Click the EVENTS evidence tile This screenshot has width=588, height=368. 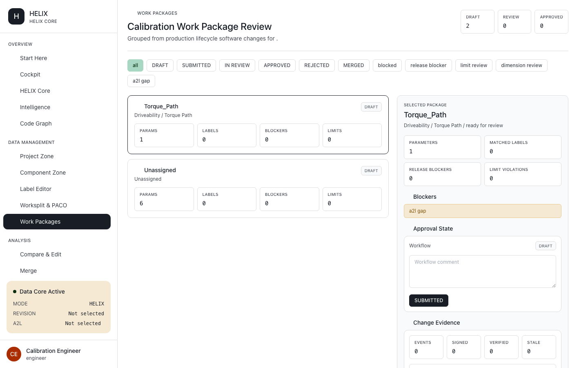coord(426,347)
